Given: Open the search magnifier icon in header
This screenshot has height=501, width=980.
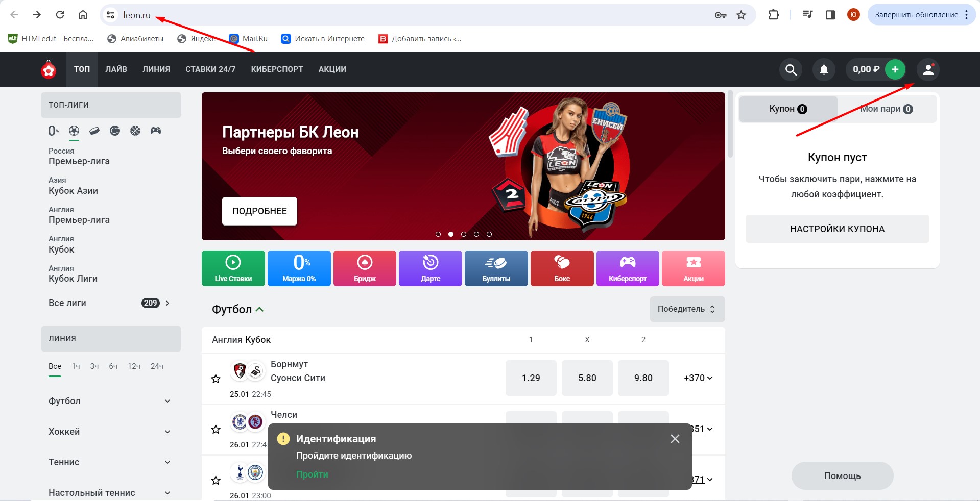Looking at the screenshot, I should pyautogui.click(x=791, y=69).
